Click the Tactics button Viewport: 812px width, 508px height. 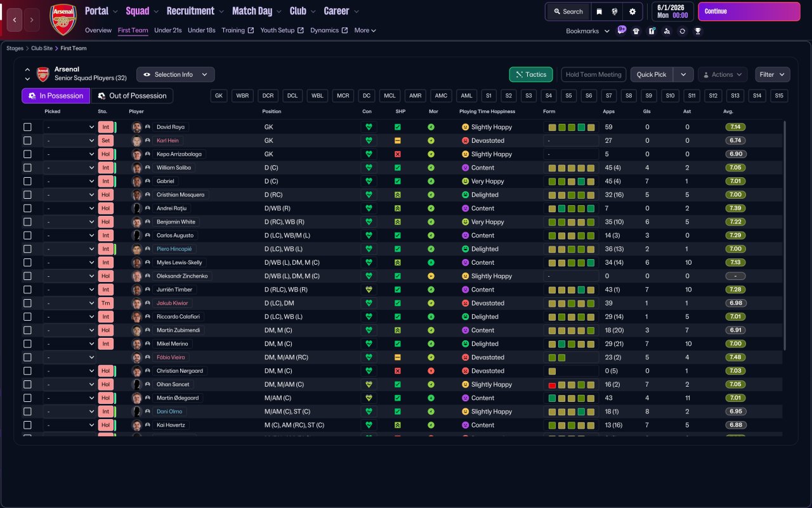[x=531, y=74]
